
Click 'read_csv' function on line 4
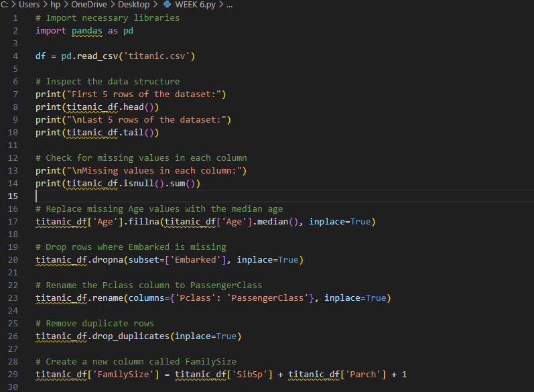pos(97,56)
